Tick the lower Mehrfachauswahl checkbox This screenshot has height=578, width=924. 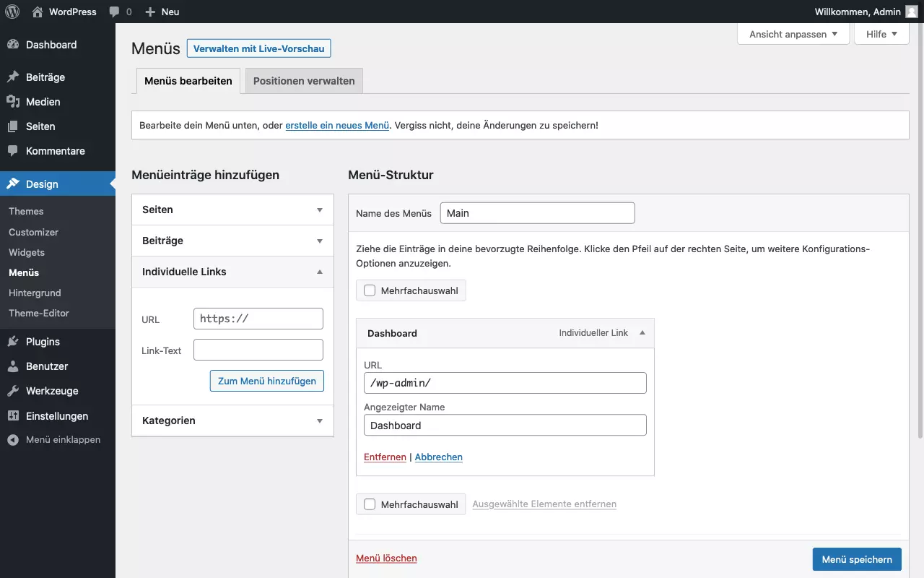(x=370, y=504)
